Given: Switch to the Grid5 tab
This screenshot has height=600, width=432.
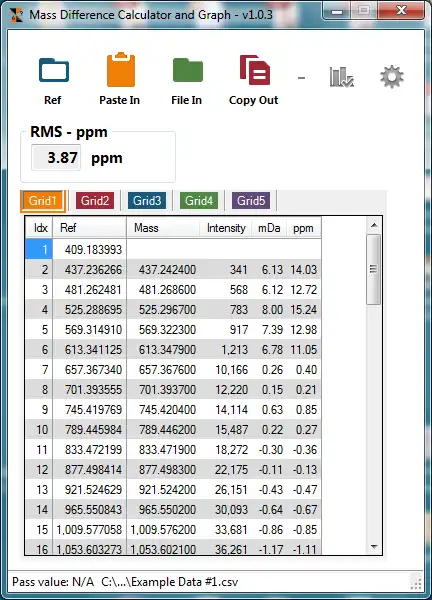Looking at the screenshot, I should click(x=251, y=201).
